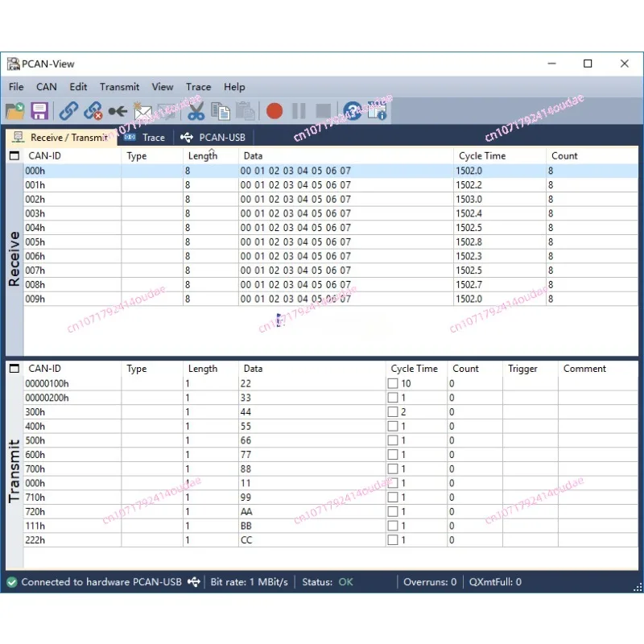Click the QXmtFull: 0 status entry
Image resolution: width=644 pixels, height=644 pixels.
click(x=495, y=582)
